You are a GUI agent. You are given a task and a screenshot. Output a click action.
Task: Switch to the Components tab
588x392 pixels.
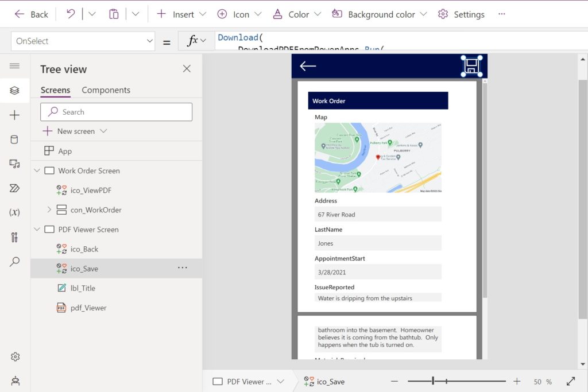106,90
